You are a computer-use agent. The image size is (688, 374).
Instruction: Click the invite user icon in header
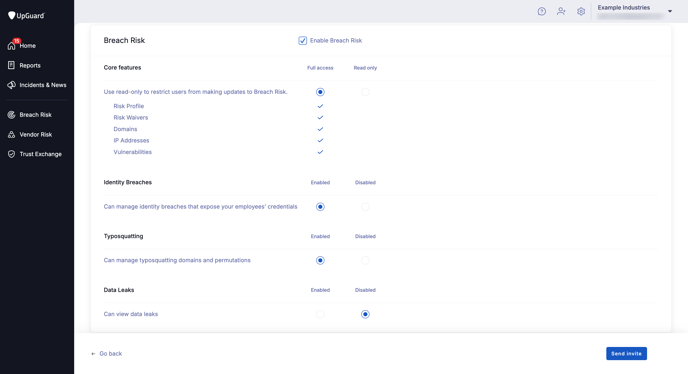point(561,11)
